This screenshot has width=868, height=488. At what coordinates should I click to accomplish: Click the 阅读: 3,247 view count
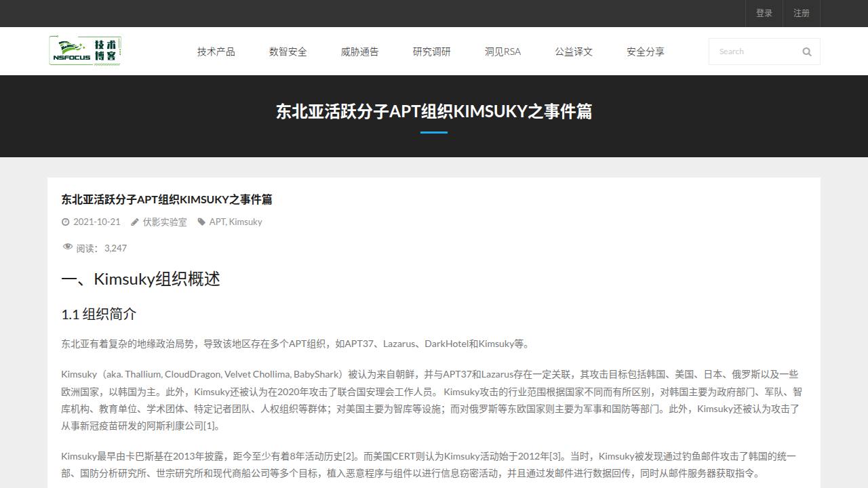[x=102, y=248]
